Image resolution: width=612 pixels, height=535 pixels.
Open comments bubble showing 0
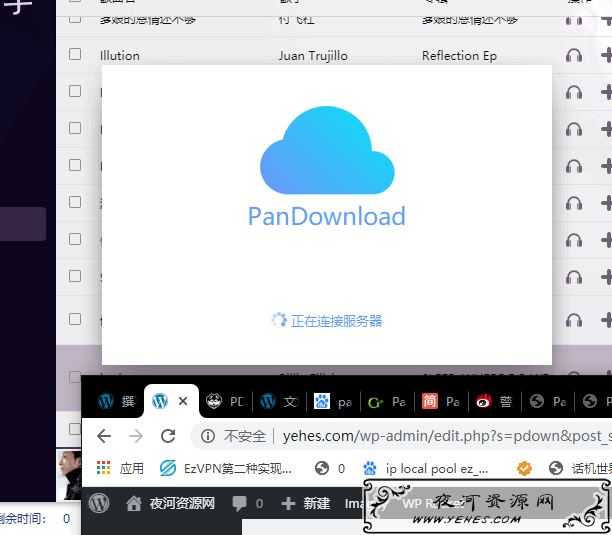pyautogui.click(x=247, y=503)
